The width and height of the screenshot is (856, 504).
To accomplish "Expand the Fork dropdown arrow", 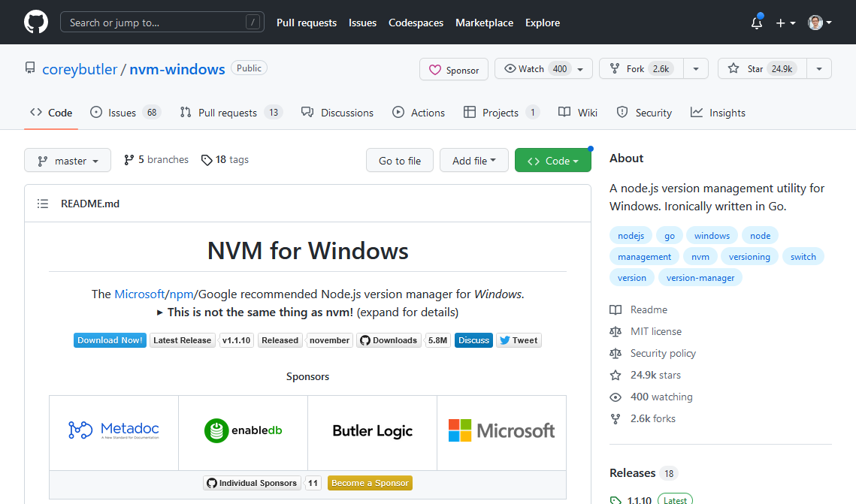I will click(x=695, y=69).
